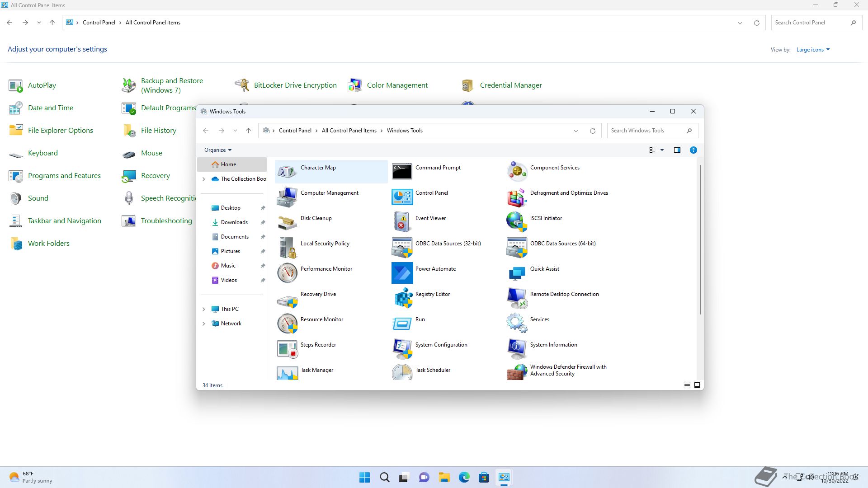Expand the This PC tree node
Viewport: 868px width, 488px height.
(203, 309)
